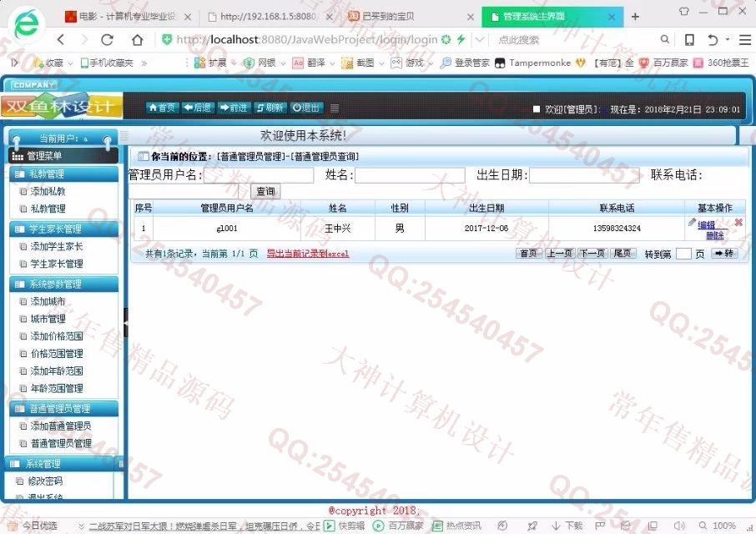Open 快剪辑 in the status bar
The height and width of the screenshot is (534, 756).
coord(345,526)
